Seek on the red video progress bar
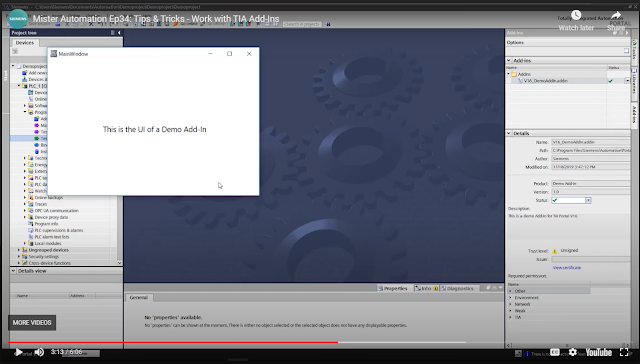640x364 pixels. pos(173,342)
